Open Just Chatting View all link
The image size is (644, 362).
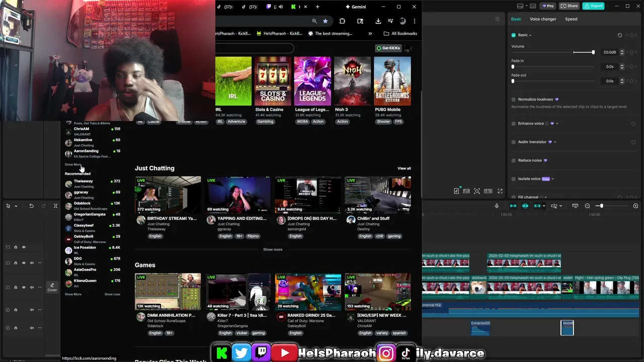404,168
